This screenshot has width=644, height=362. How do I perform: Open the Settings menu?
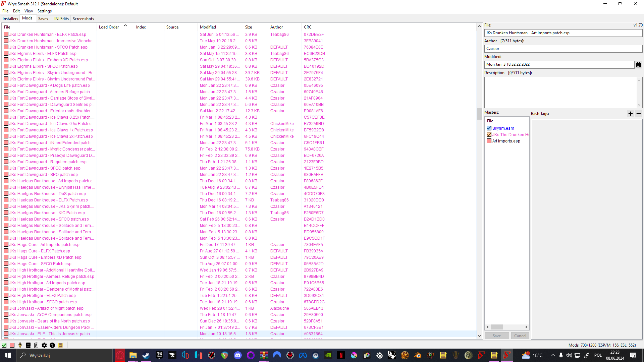click(44, 11)
